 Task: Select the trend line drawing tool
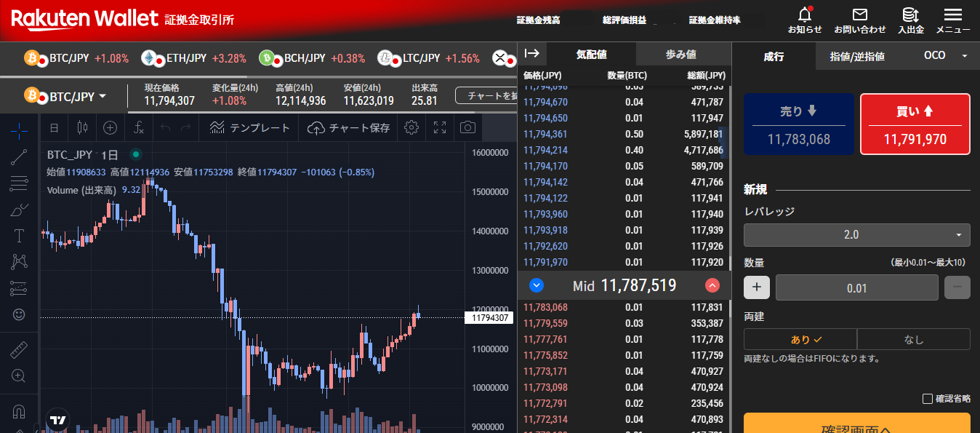(x=20, y=156)
